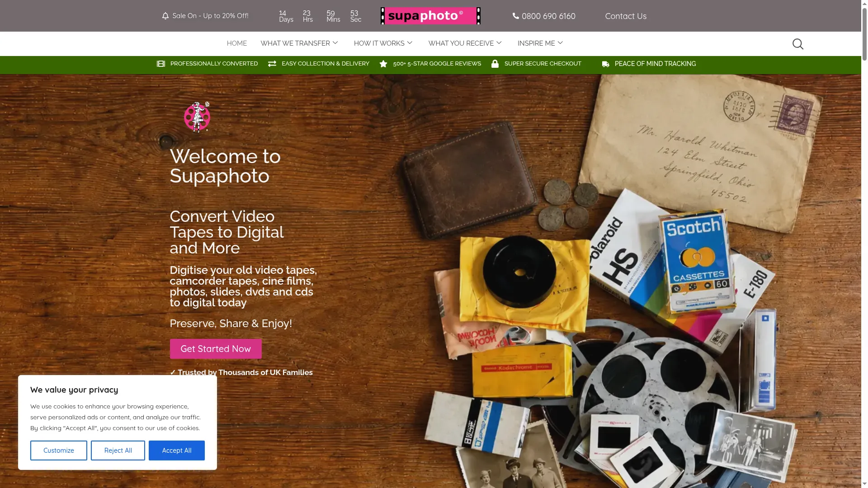Click the scrollbar down arrow

pos(864,484)
